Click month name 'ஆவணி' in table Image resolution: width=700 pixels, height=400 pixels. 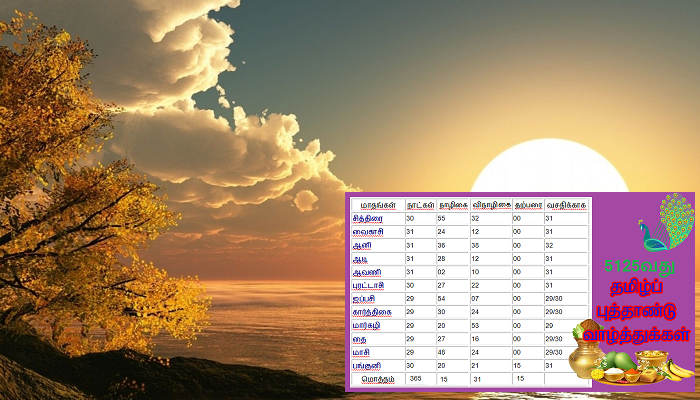[367, 272]
